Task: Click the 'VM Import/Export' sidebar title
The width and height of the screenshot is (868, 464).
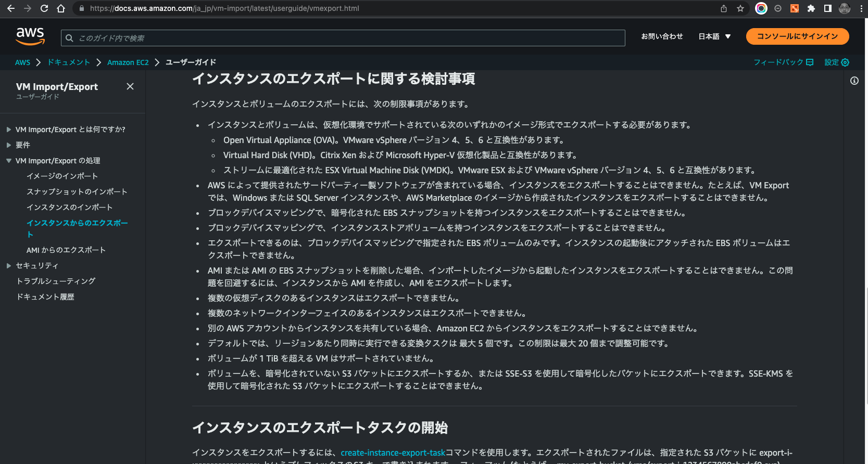Action: click(x=57, y=87)
